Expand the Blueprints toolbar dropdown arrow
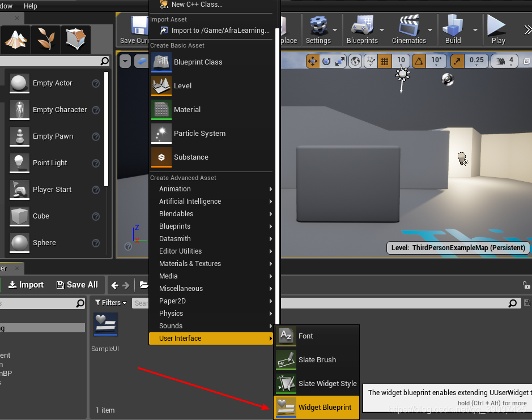The width and height of the screenshot is (532, 420). click(x=382, y=30)
